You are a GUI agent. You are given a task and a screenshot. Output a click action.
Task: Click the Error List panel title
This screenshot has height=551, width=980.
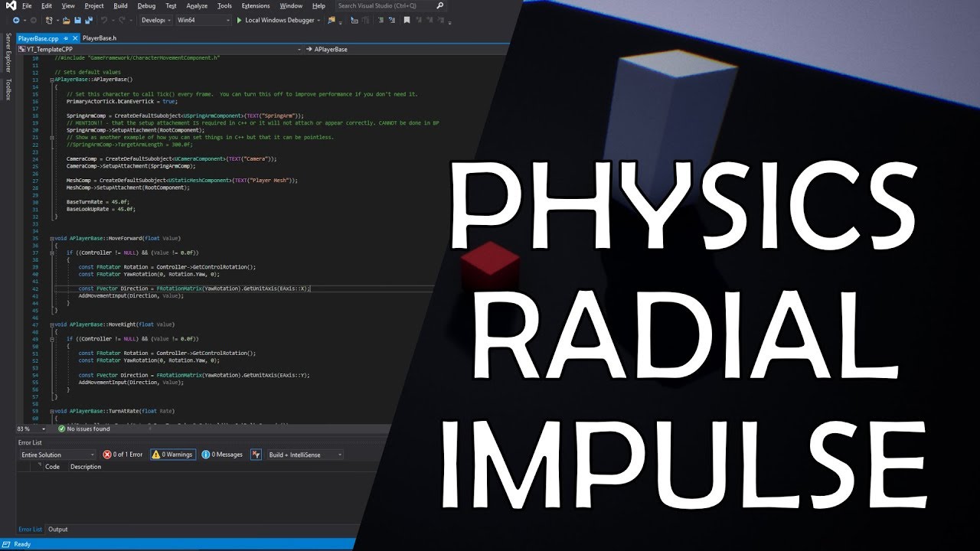click(31, 442)
